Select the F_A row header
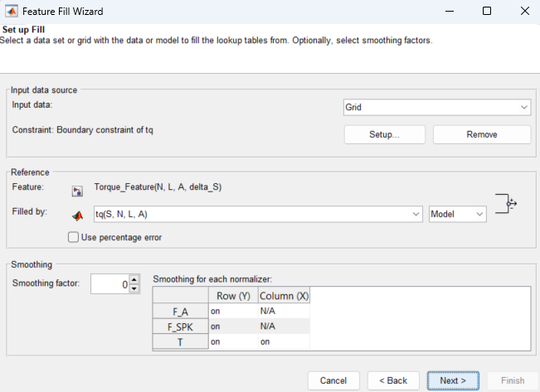 (x=181, y=312)
